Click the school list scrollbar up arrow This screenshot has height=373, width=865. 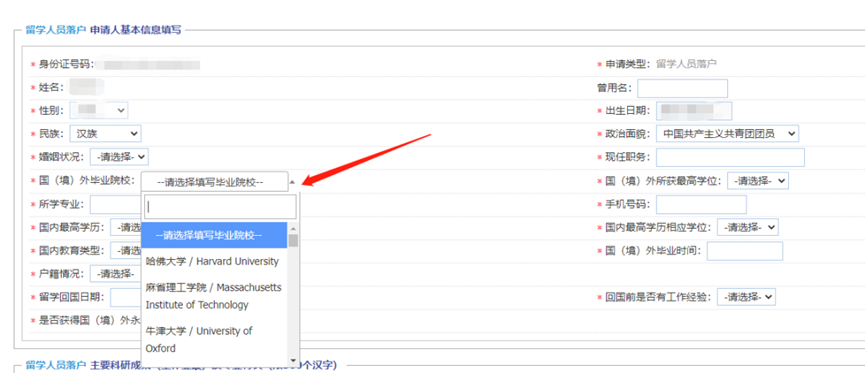293,228
